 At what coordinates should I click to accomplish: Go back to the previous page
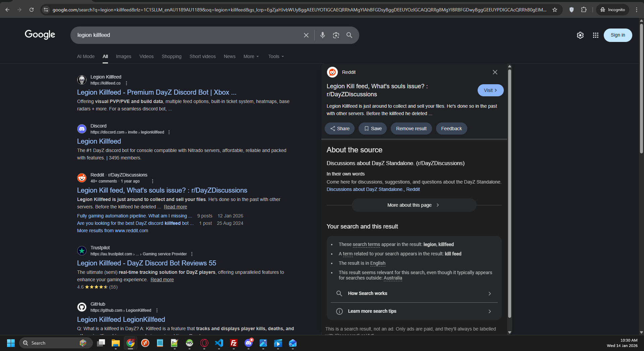[x=7, y=10]
